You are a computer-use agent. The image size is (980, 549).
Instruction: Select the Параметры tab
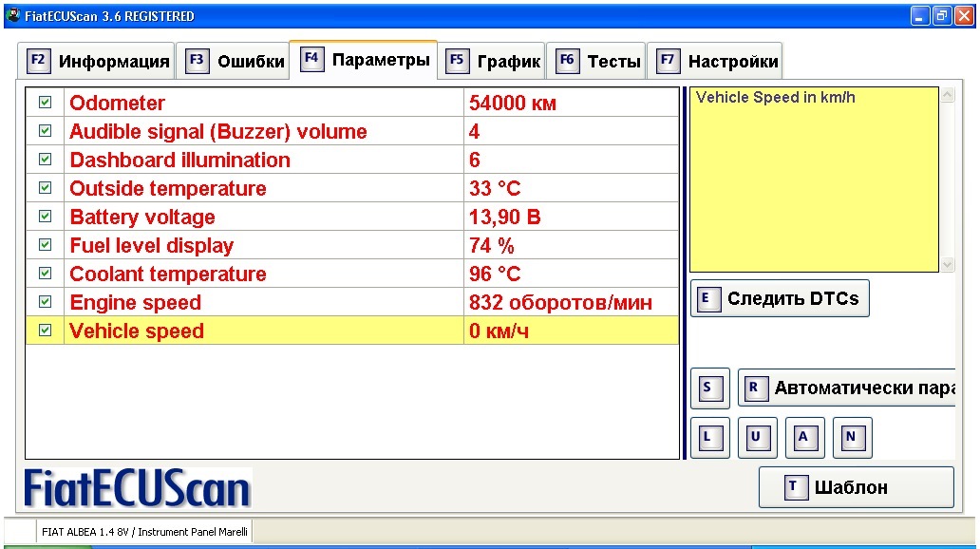click(364, 60)
